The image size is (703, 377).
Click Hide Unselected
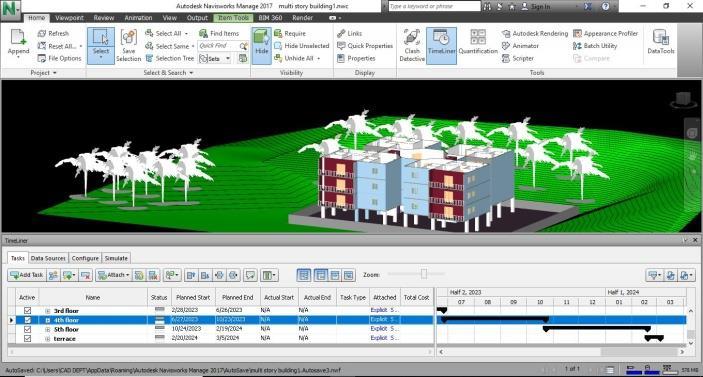point(302,46)
